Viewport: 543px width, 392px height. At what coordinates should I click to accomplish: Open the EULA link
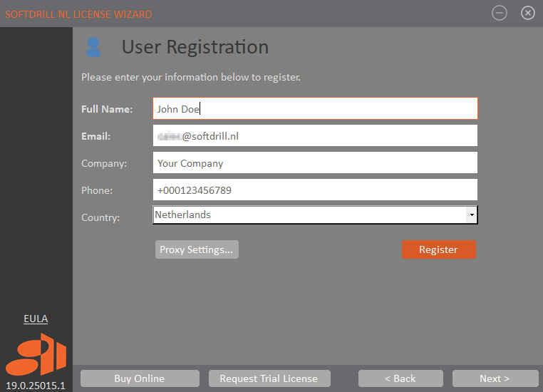tap(36, 319)
